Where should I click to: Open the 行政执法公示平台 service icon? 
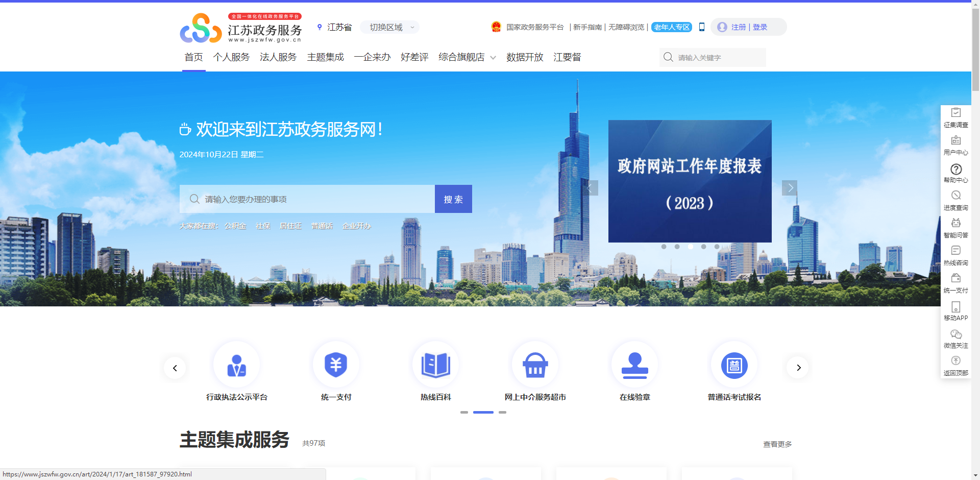236,366
